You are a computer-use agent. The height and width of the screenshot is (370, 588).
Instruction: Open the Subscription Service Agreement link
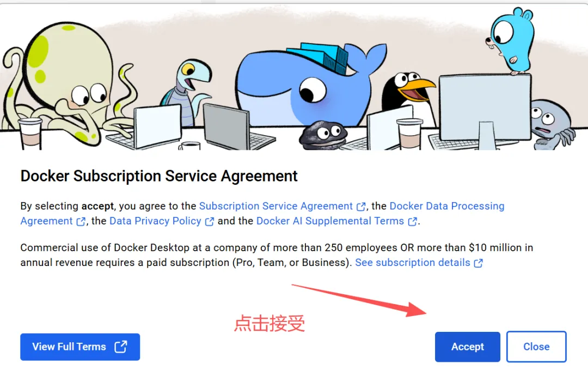(275, 206)
